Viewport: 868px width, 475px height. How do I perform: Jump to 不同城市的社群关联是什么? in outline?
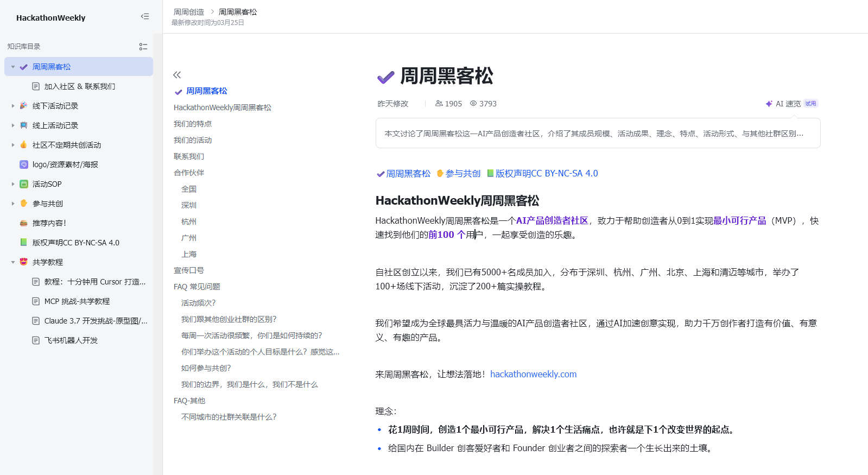(x=229, y=417)
